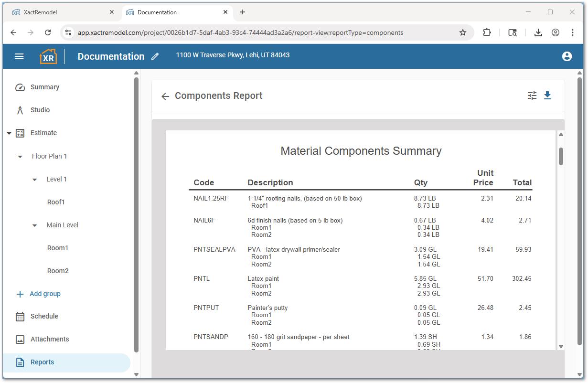Viewport: 588px width, 383px height.
Task: Select the Reports document icon
Action: (20, 362)
